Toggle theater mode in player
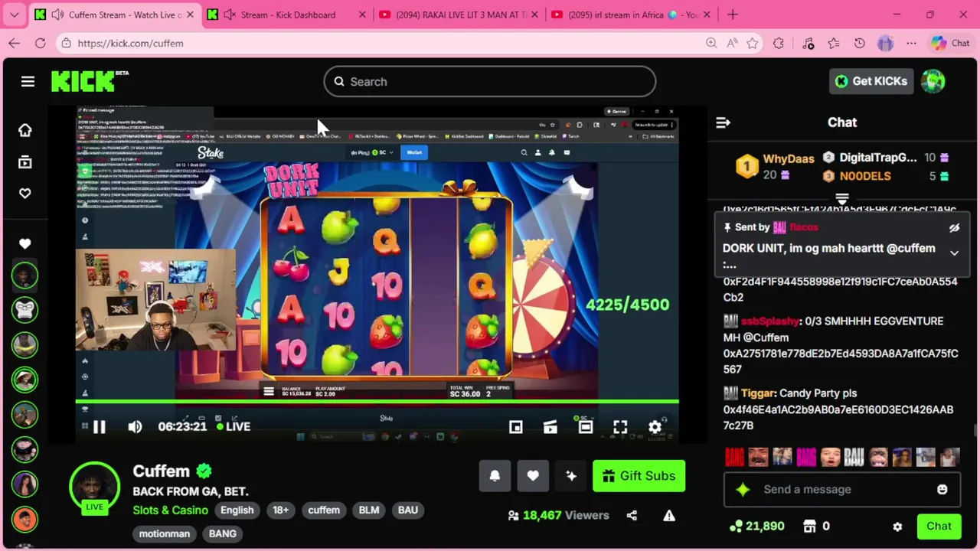 point(586,427)
